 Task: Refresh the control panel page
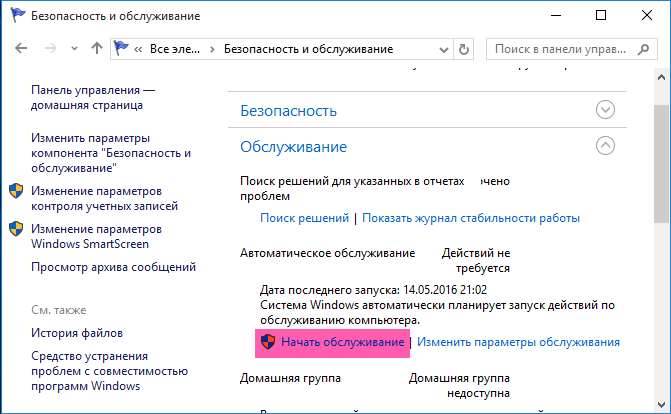[x=465, y=48]
